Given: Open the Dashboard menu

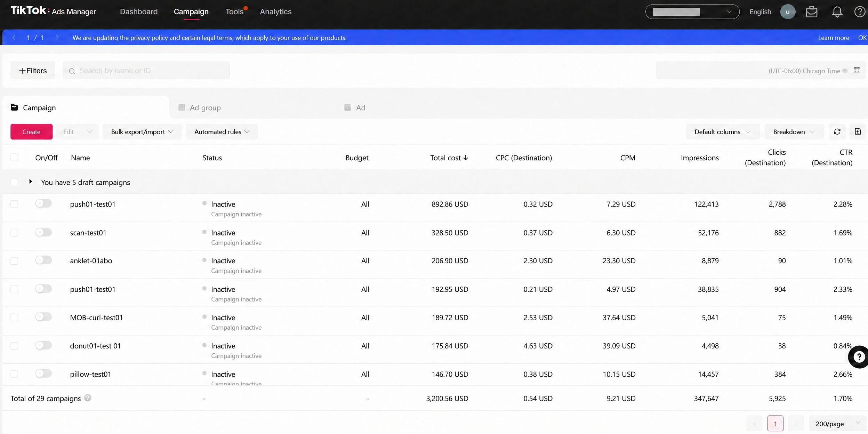Looking at the screenshot, I should point(139,11).
